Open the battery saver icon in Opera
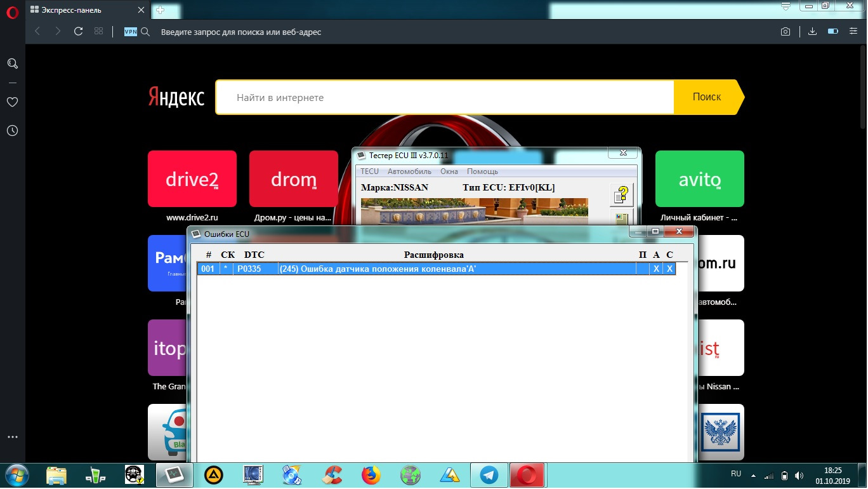 point(834,32)
